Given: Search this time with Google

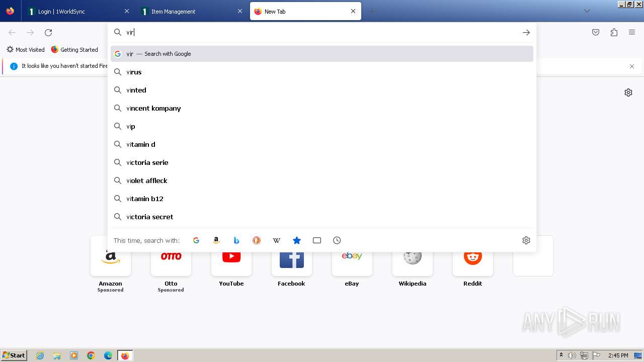Looking at the screenshot, I should point(196,240).
